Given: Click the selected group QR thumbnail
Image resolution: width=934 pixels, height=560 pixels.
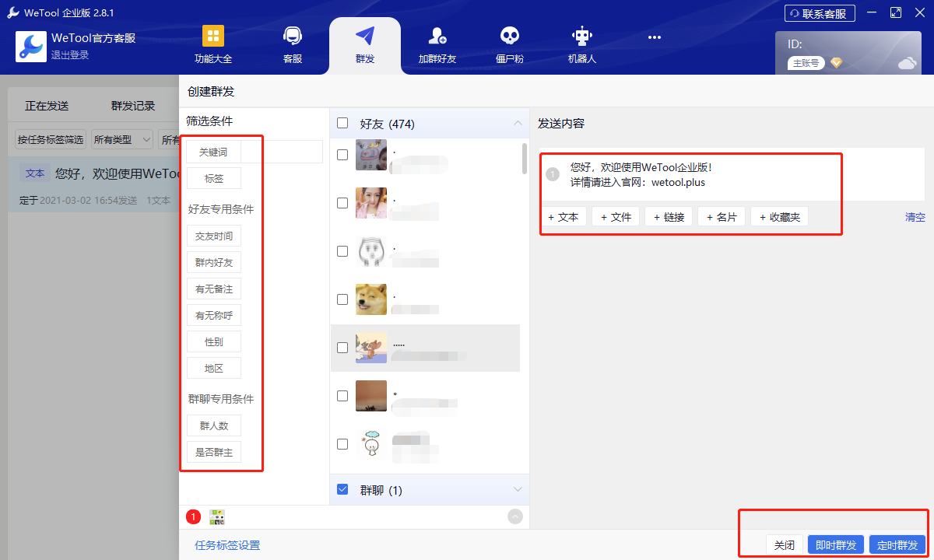Looking at the screenshot, I should [217, 516].
